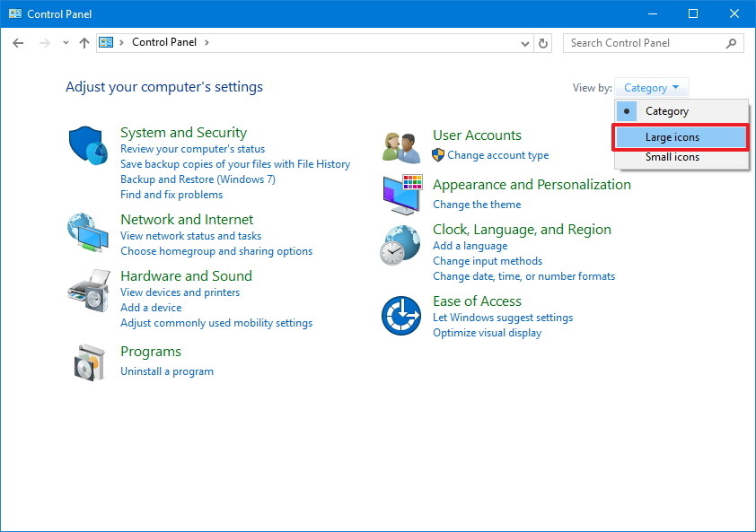Click the Programs disc icon
This screenshot has height=532, width=756.
point(87,362)
